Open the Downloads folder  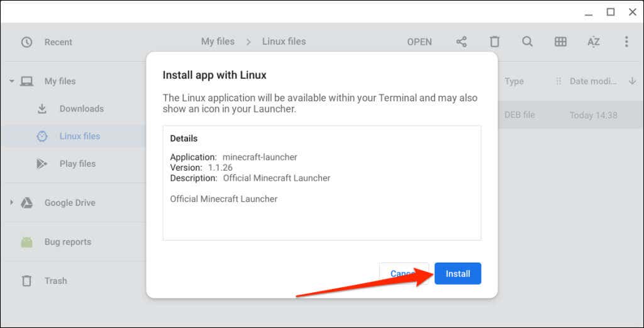(x=81, y=108)
